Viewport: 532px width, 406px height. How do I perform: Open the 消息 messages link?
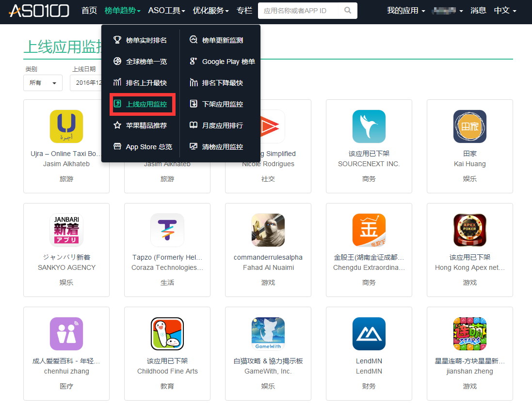click(478, 10)
